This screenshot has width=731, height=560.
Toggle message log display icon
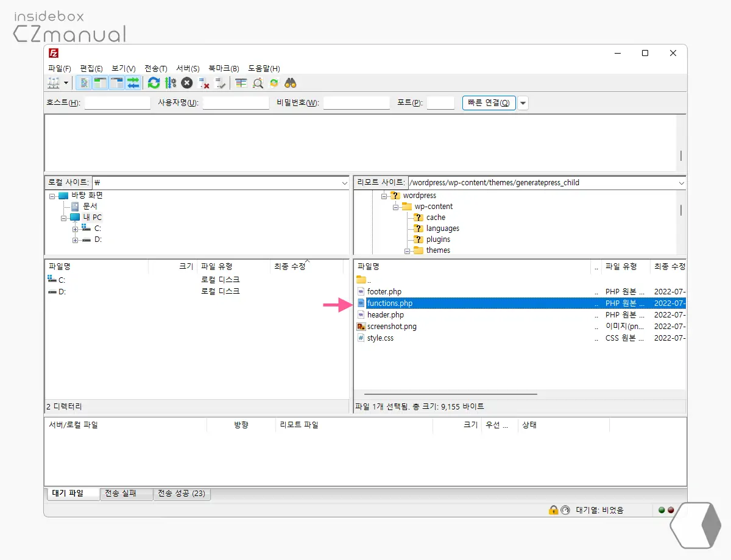click(x=84, y=83)
